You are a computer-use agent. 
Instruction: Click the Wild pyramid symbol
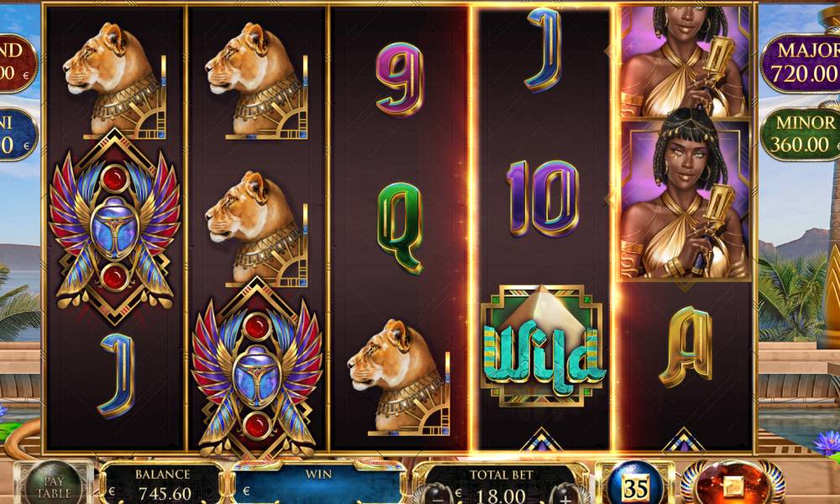click(543, 345)
